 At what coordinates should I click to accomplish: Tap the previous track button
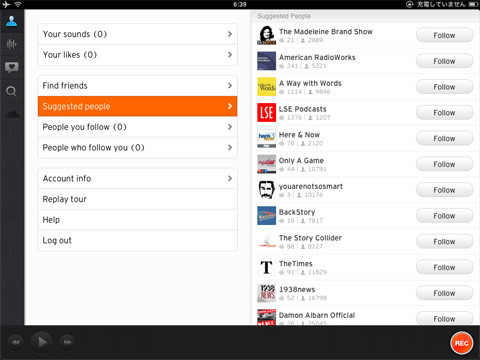(x=16, y=342)
